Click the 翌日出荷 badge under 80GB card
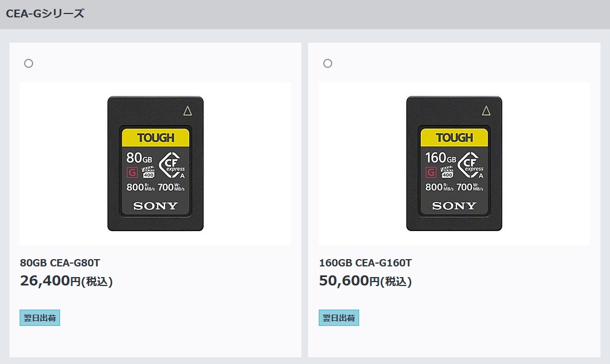The width and height of the screenshot is (610, 364). click(x=40, y=317)
